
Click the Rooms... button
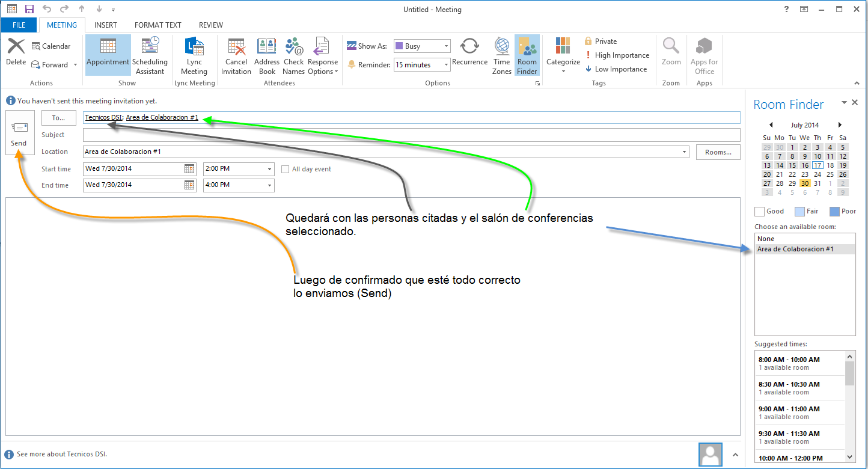718,152
